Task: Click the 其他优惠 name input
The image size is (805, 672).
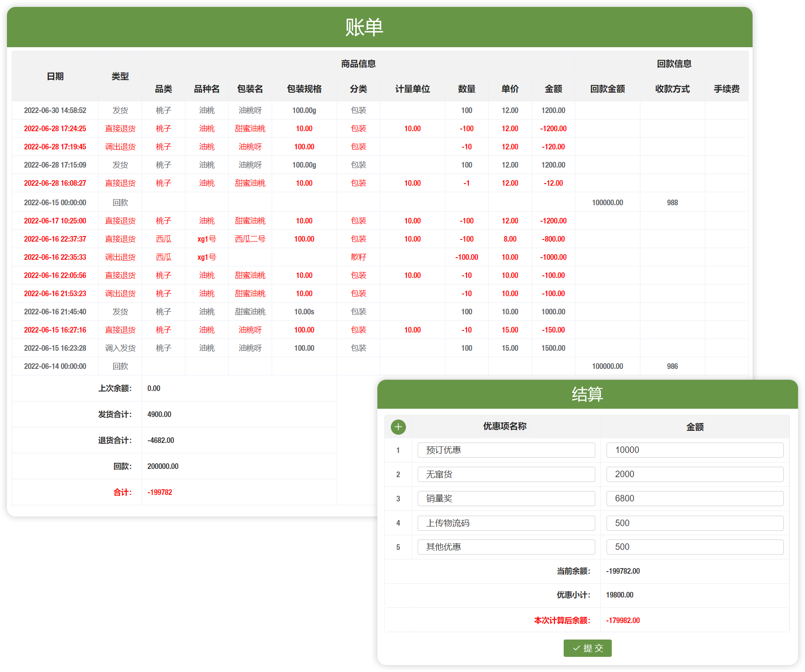Action: (x=506, y=547)
